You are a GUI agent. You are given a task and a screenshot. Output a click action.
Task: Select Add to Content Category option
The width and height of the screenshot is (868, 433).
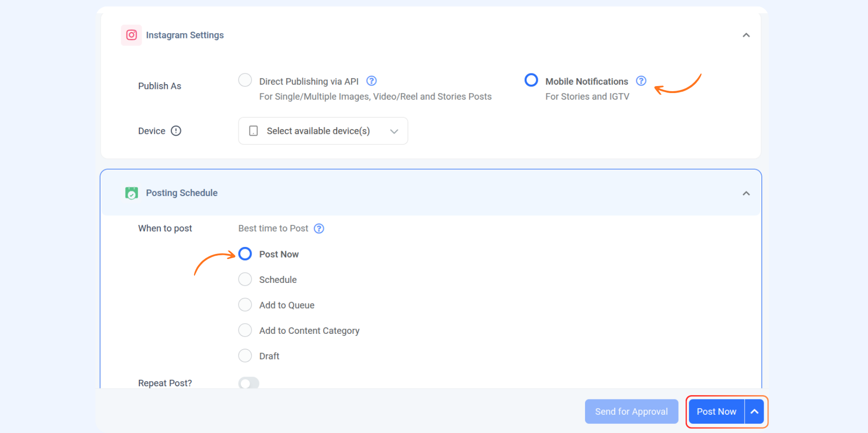tap(245, 330)
